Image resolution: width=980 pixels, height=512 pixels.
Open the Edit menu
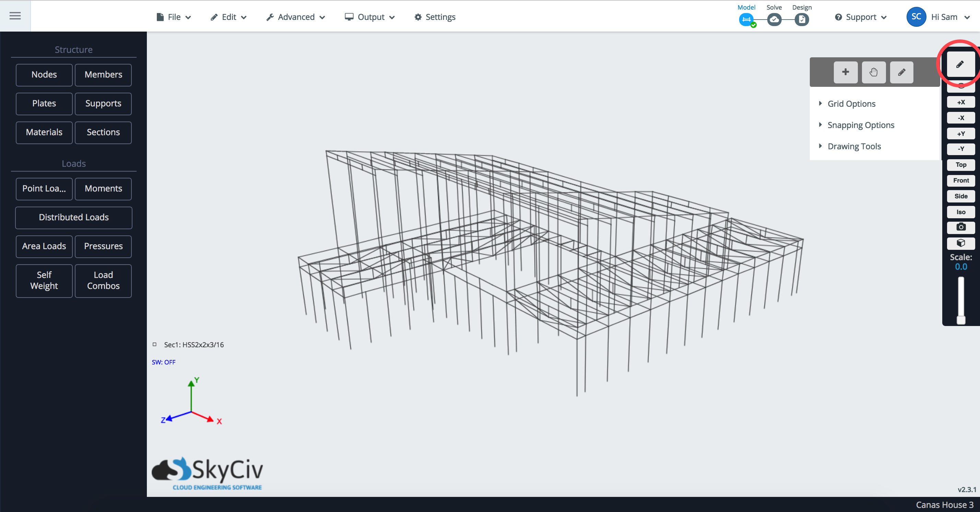229,17
